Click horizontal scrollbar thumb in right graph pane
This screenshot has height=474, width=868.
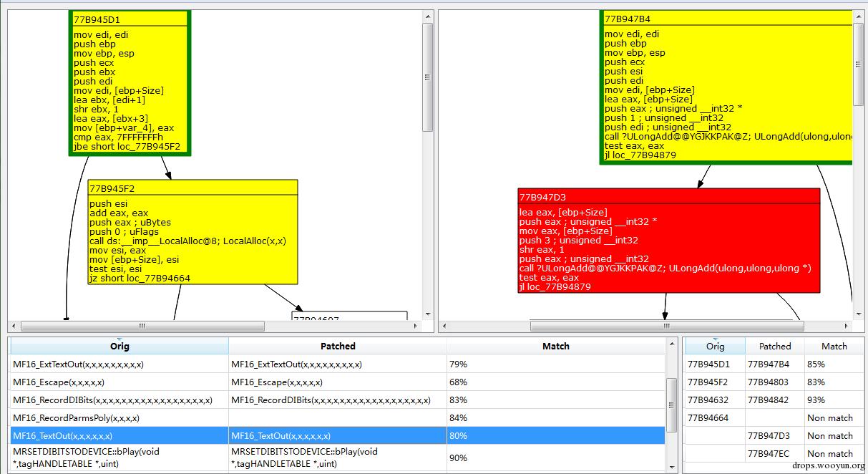click(667, 326)
